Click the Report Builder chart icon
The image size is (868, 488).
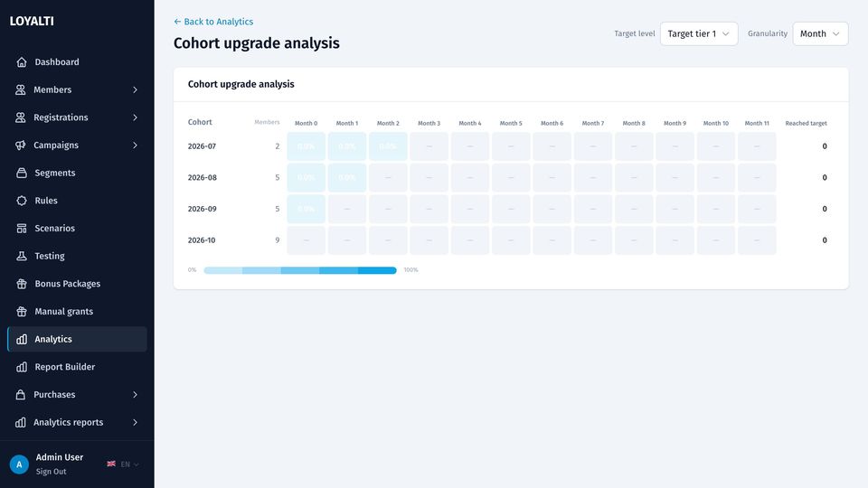[22, 367]
